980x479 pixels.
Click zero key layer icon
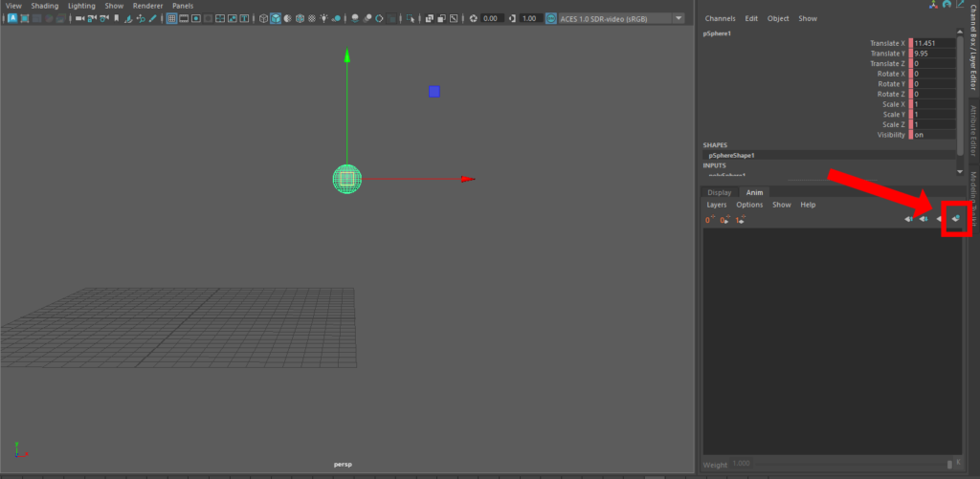coord(711,219)
